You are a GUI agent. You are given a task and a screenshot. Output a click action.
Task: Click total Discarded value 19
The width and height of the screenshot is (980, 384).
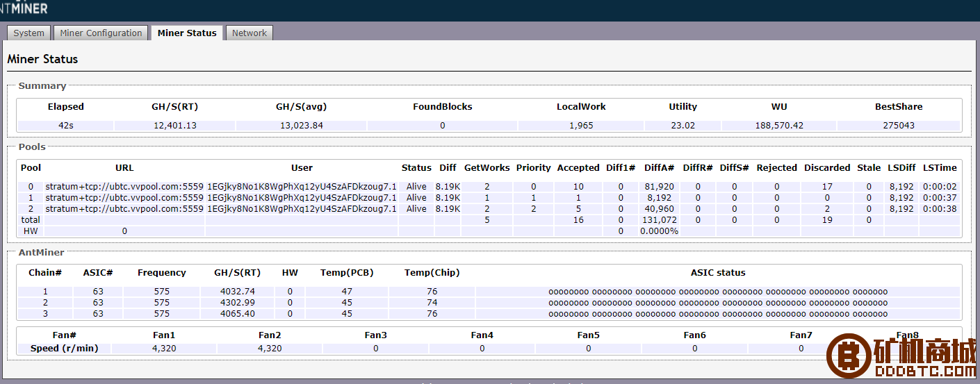[x=827, y=220]
